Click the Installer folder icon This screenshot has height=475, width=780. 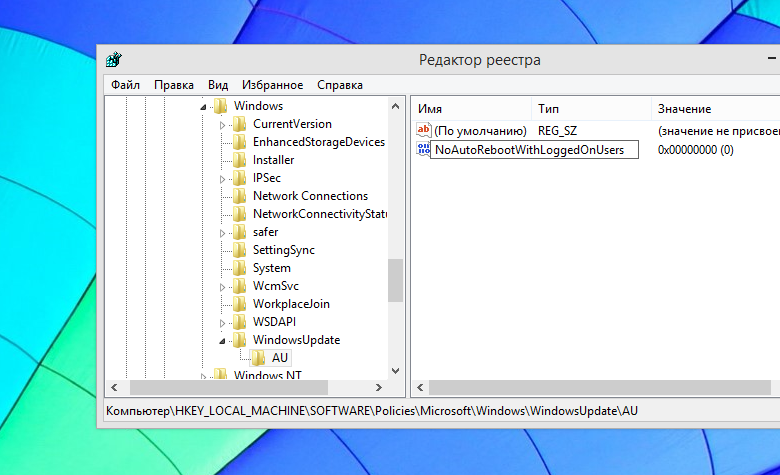coord(239,160)
